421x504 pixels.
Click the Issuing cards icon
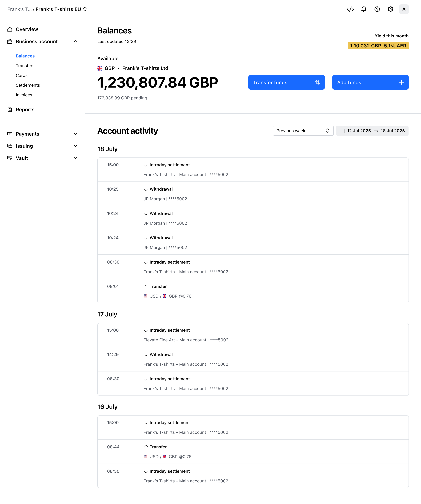(10, 146)
